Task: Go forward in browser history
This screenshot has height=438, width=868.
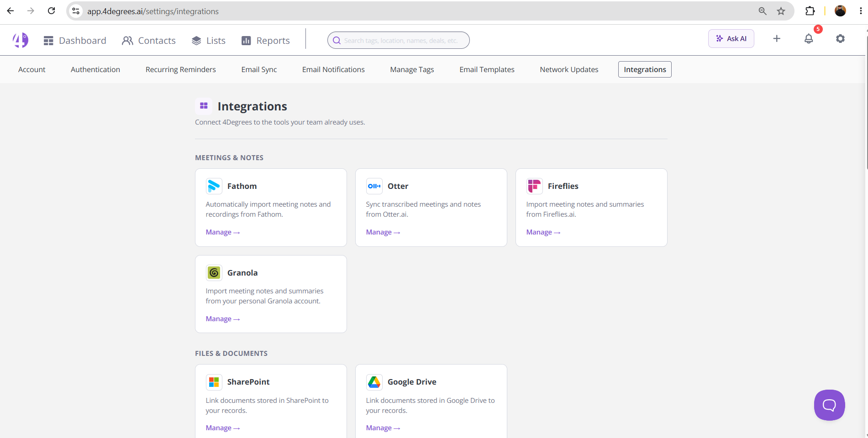Action: 31,11
